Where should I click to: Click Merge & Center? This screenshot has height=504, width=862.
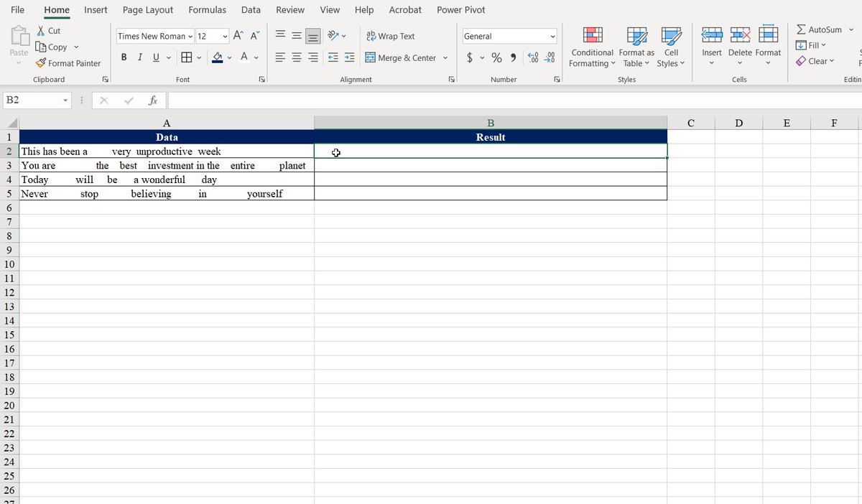(x=400, y=57)
